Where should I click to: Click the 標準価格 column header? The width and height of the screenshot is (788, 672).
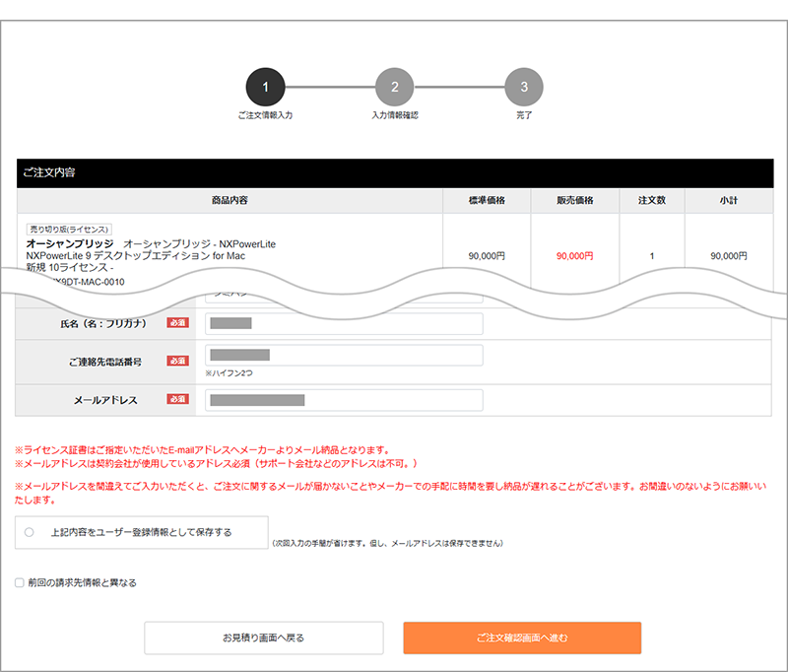pos(487,201)
